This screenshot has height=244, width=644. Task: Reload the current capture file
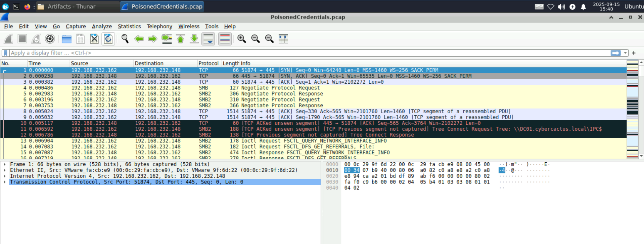[108, 39]
